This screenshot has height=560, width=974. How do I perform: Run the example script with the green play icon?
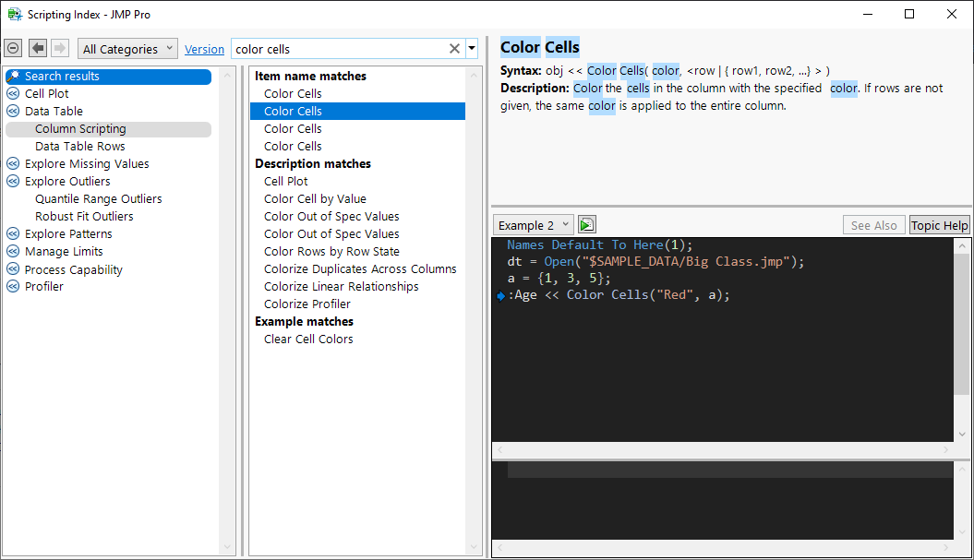587,225
